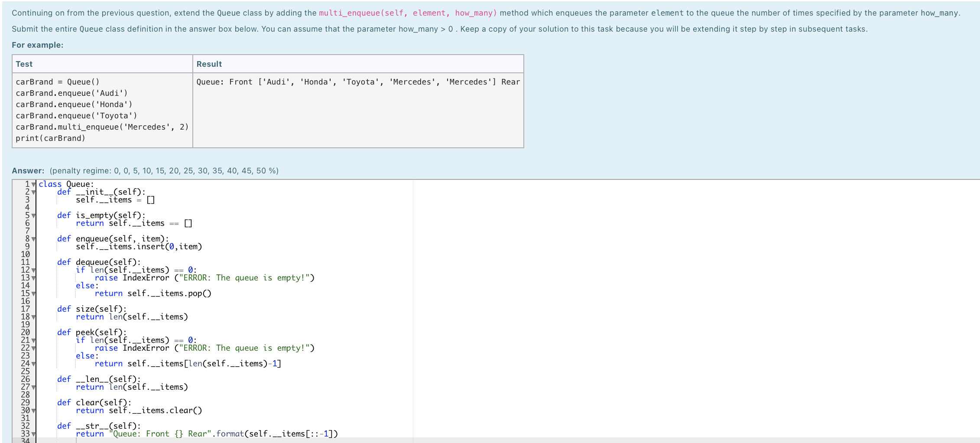Click the 'return self.__items == []' line

134,223
